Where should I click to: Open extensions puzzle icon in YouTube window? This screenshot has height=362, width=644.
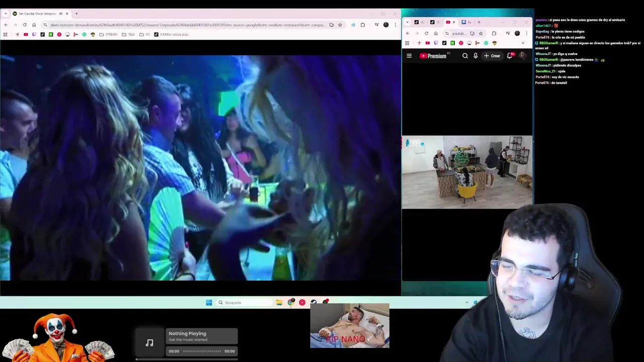[x=494, y=33]
